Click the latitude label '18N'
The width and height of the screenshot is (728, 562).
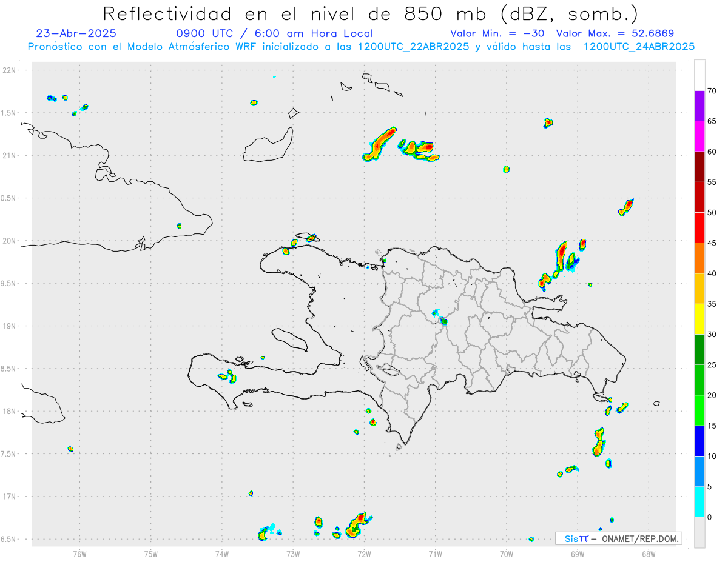point(10,412)
